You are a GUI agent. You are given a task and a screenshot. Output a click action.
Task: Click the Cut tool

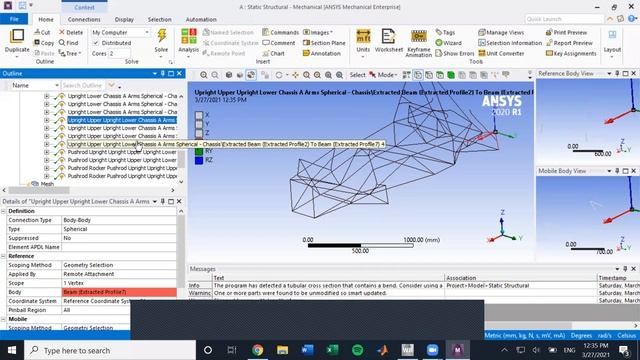tap(42, 32)
